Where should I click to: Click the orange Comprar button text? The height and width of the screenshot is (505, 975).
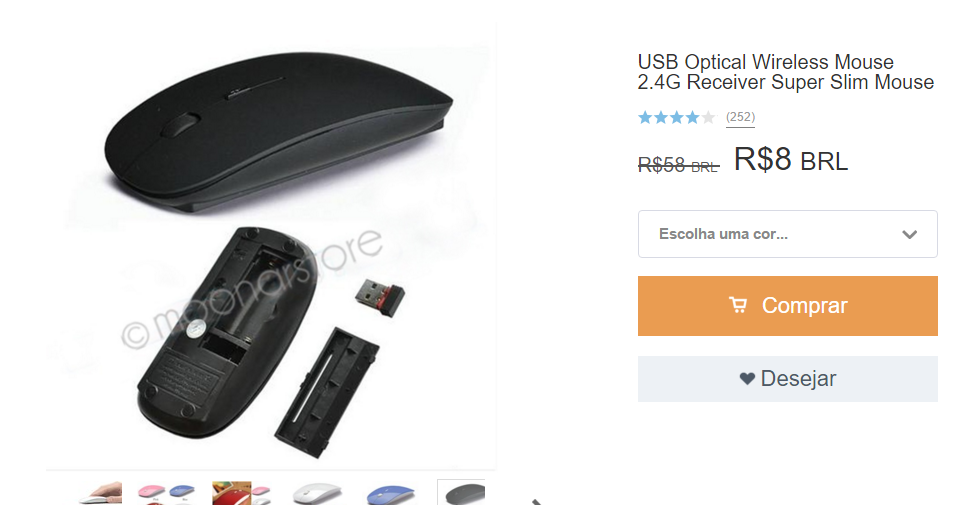(x=804, y=305)
